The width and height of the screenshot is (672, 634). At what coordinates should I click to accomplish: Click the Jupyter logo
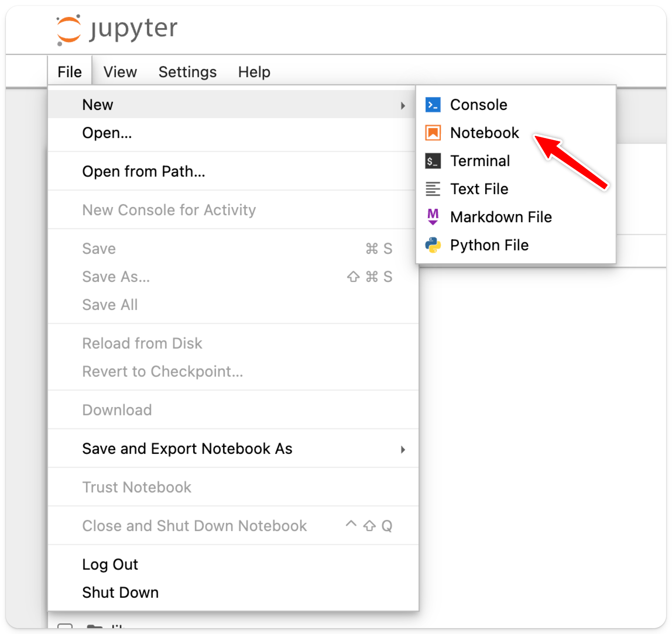pyautogui.click(x=117, y=30)
